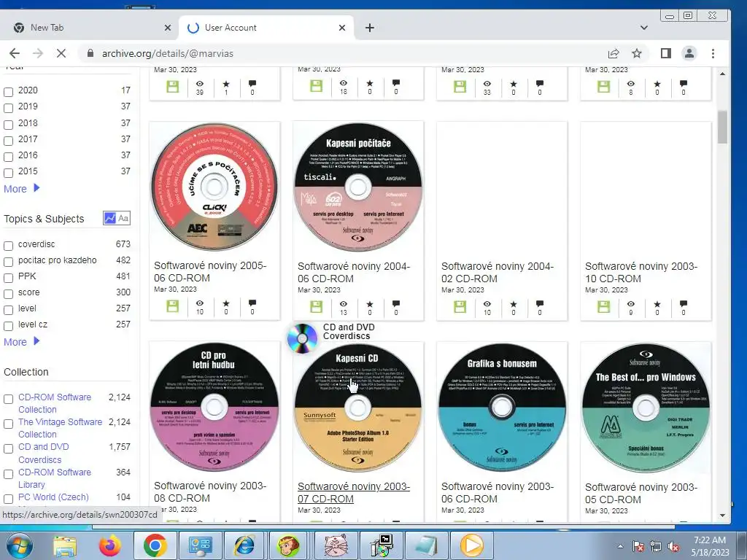747x560 pixels.
Task: Click the muted volume tray icon
Action: [673, 547]
